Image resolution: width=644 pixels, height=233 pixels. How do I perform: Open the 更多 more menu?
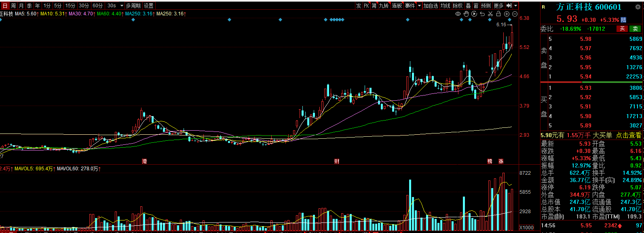pos(498,6)
